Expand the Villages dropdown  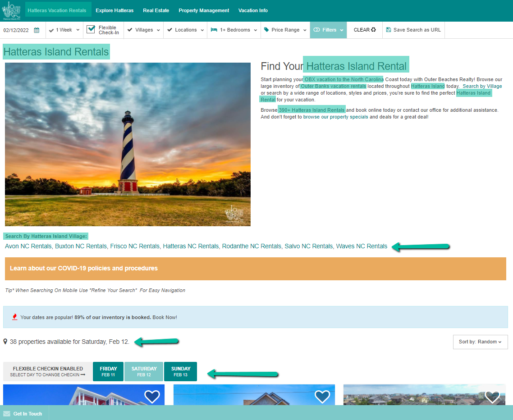point(143,30)
